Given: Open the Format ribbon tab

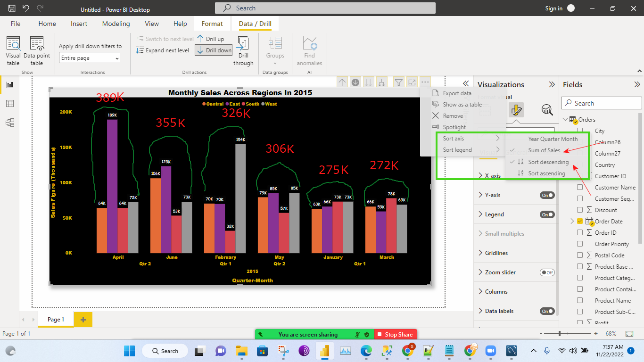Looking at the screenshot, I should click(212, 24).
